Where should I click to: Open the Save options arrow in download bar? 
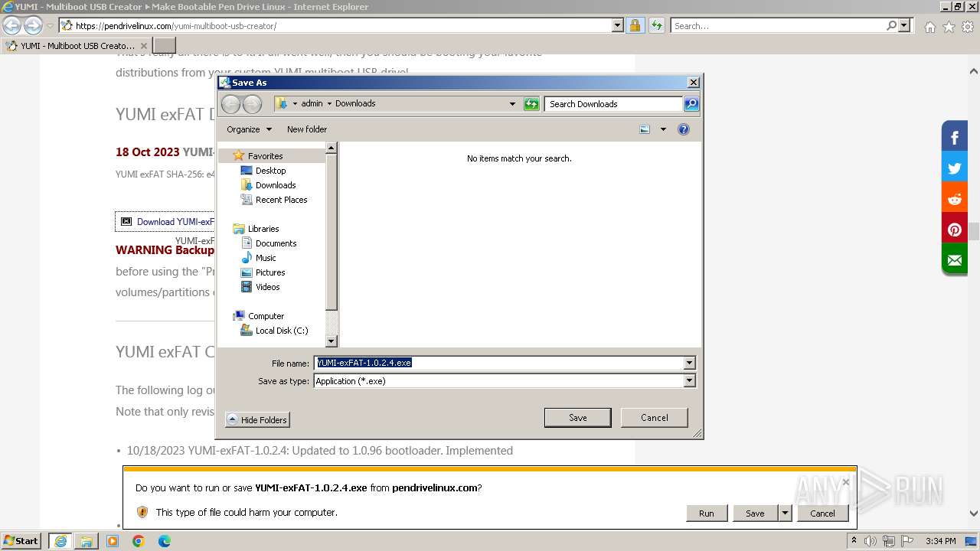(784, 514)
